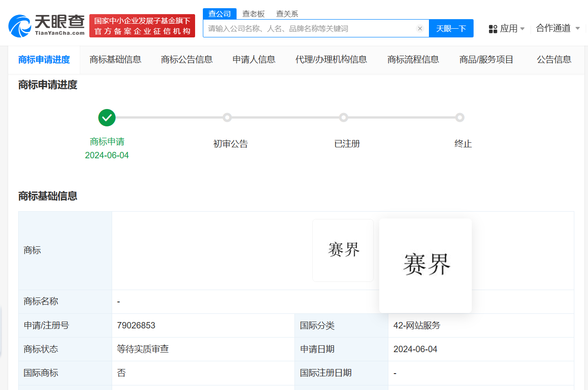Open the 商标流程信息 tab
This screenshot has height=390, width=588.
[413, 59]
